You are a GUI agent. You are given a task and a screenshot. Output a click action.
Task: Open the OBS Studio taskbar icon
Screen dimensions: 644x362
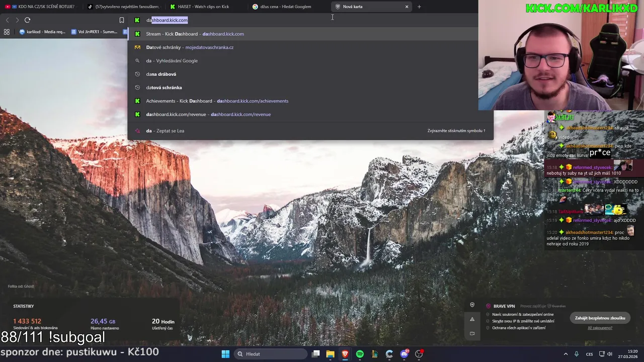(419, 354)
